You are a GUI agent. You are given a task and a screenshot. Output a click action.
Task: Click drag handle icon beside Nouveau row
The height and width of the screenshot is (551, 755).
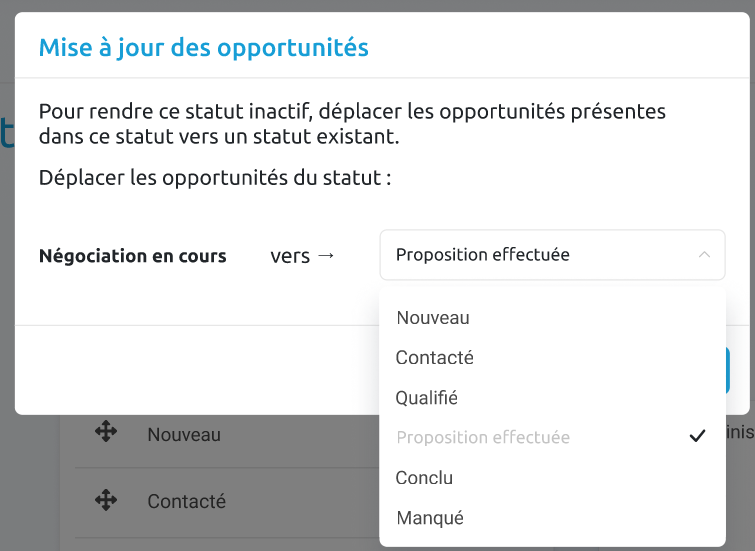[106, 431]
